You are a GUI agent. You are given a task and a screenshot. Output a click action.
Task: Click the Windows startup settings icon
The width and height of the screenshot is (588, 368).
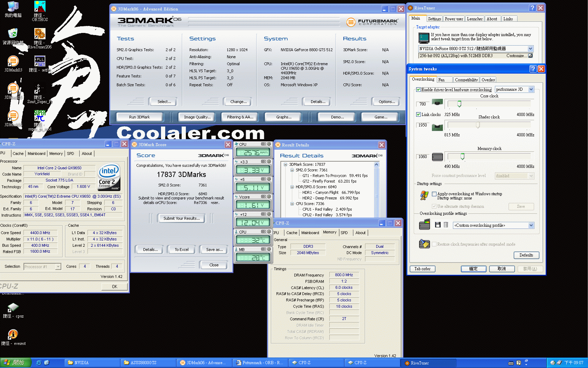click(424, 195)
